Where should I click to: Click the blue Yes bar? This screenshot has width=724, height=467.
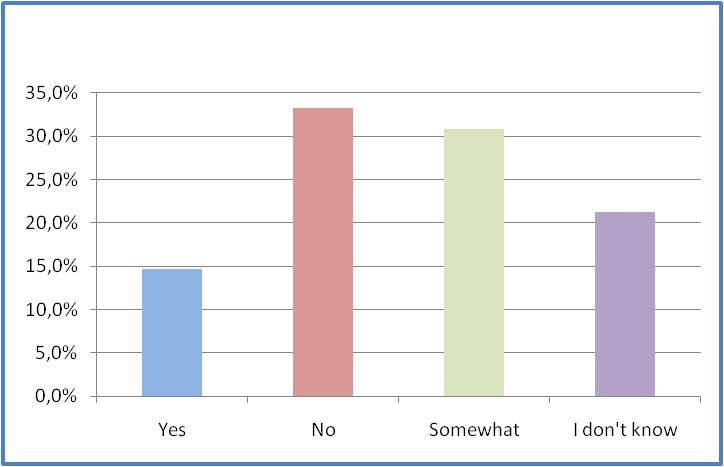point(172,333)
